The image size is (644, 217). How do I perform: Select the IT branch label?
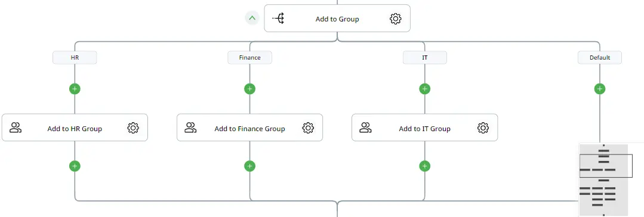(x=425, y=57)
